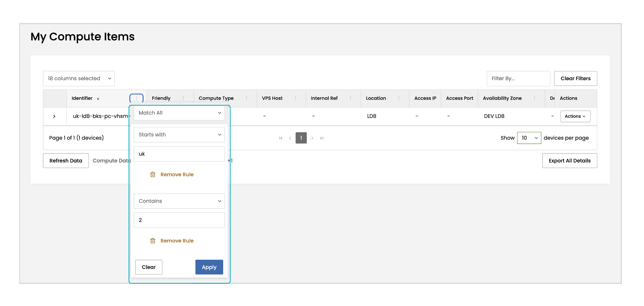This screenshot has height=306, width=644.
Task: Toggle Identifier column sort arrow
Action: pos(98,98)
